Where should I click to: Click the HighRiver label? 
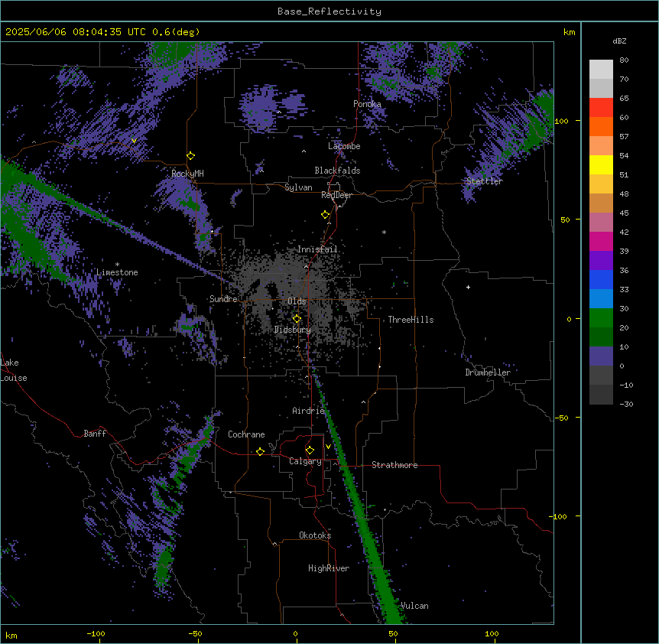pos(329,568)
